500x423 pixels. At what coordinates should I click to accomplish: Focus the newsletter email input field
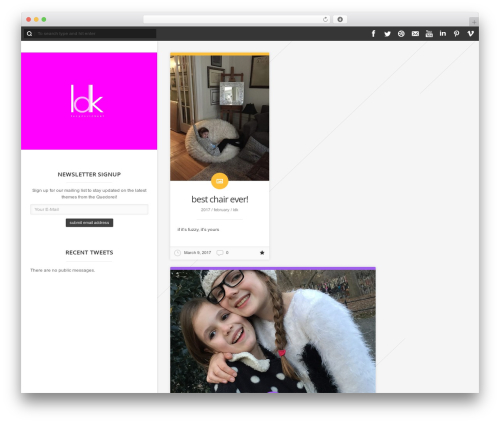(89, 209)
